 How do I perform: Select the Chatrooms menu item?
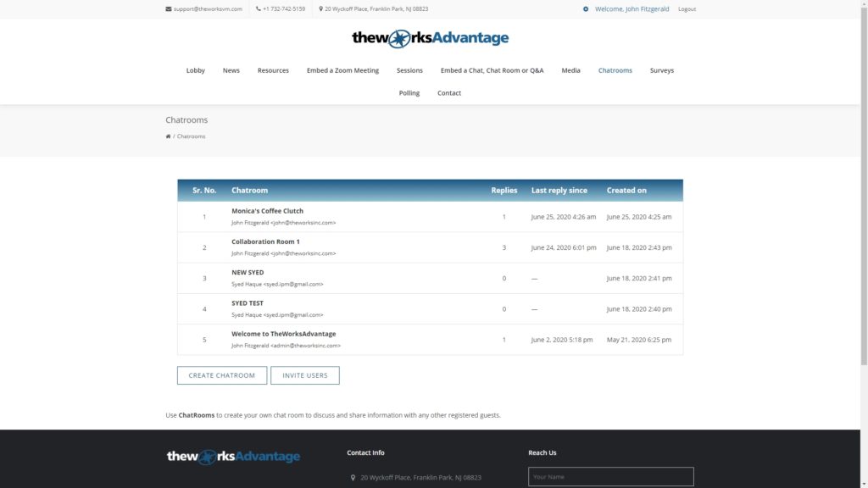pos(615,70)
